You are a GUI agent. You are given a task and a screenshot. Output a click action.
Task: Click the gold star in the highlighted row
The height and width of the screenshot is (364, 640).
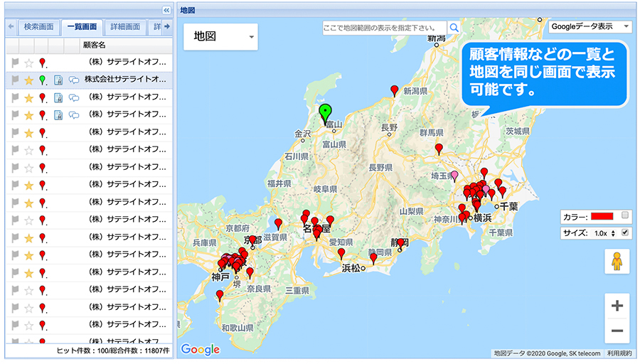(x=29, y=80)
